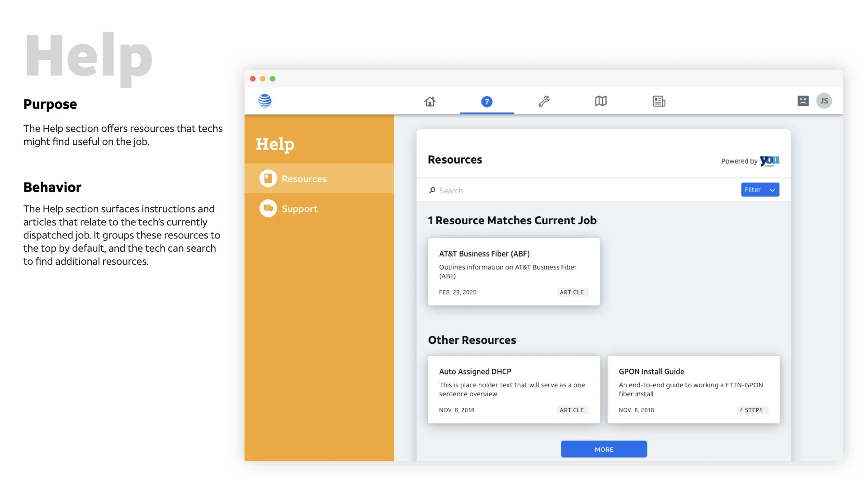Select Support in the Help sidebar
The height and width of the screenshot is (488, 868).
pos(299,209)
